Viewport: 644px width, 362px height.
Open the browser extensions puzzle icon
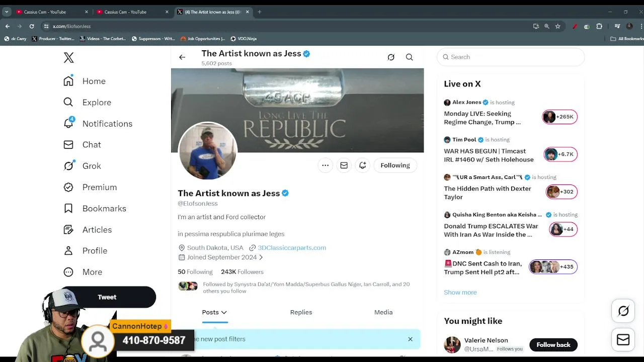[x=599, y=26]
